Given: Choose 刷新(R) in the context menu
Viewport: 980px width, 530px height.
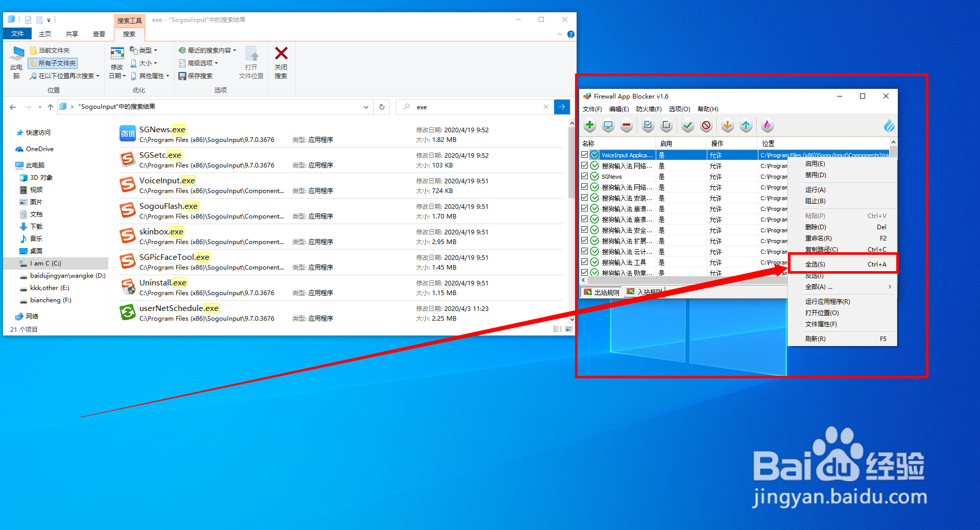Looking at the screenshot, I should [843, 339].
